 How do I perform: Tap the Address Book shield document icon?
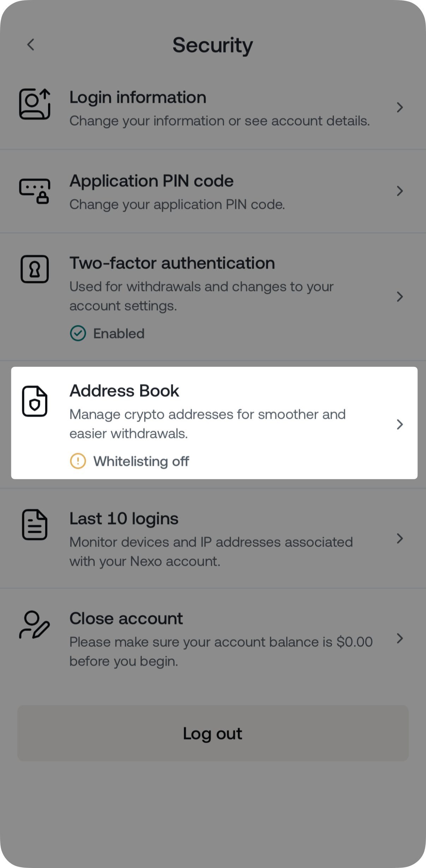(x=35, y=402)
